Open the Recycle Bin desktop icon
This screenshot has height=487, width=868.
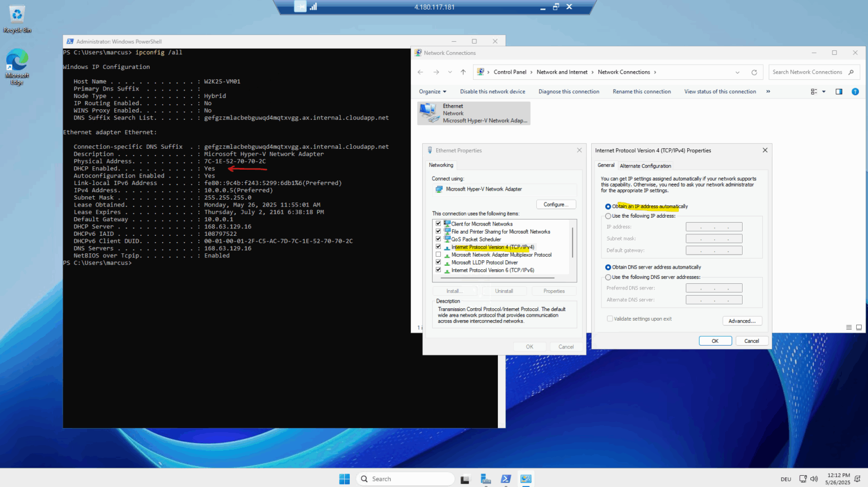point(17,19)
